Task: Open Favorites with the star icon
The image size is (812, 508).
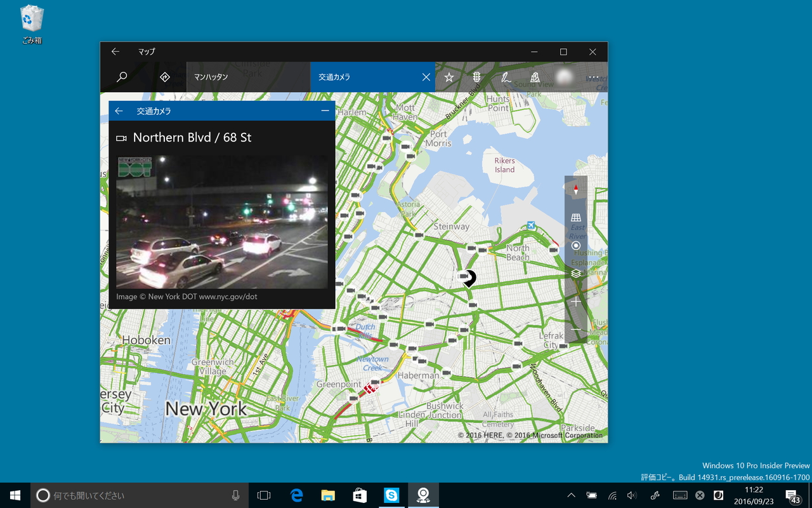Action: point(449,77)
